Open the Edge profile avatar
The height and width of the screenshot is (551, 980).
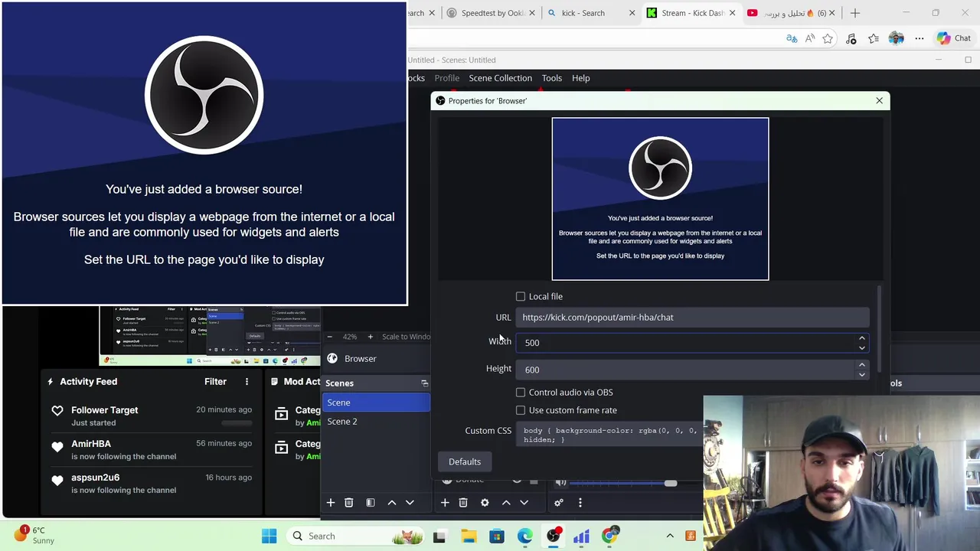coord(897,38)
